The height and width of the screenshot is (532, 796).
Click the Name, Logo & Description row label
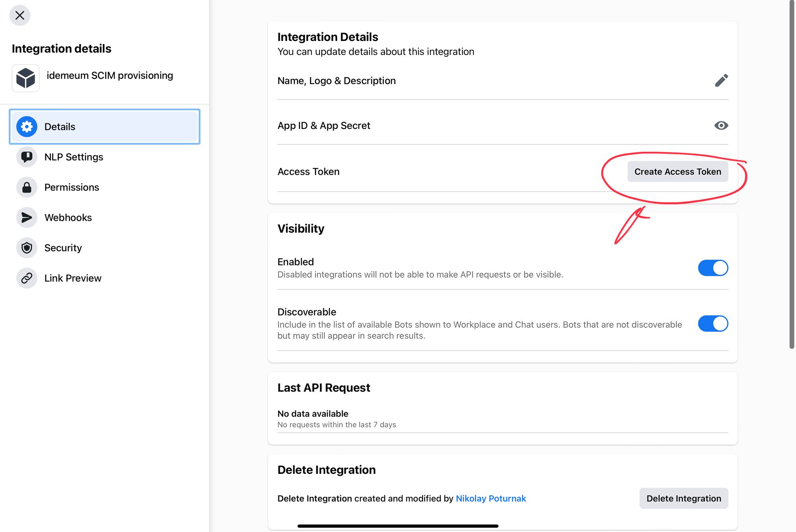click(x=336, y=80)
